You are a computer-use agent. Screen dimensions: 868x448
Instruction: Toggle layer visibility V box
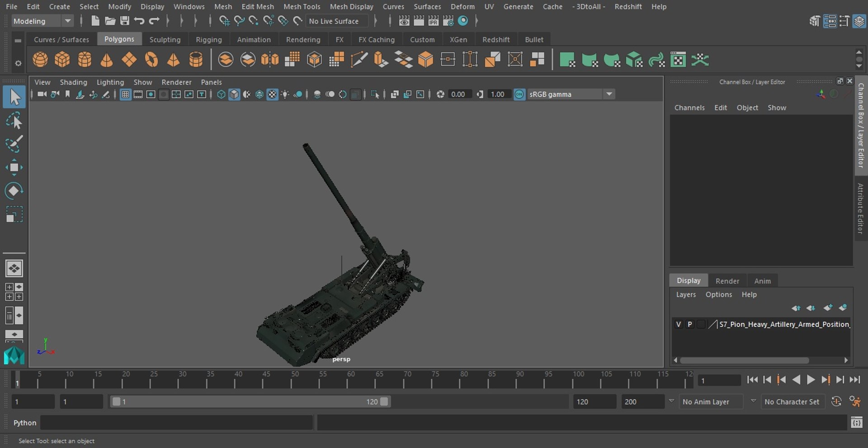(678, 324)
